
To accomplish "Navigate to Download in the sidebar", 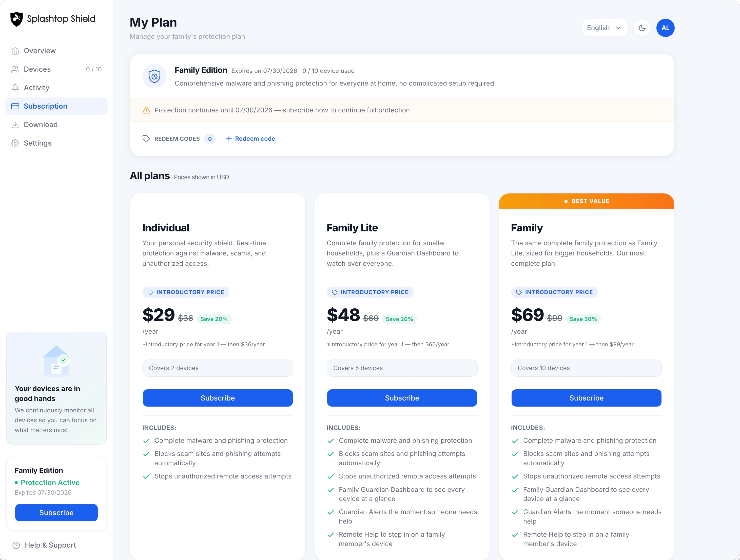I will point(56,125).
